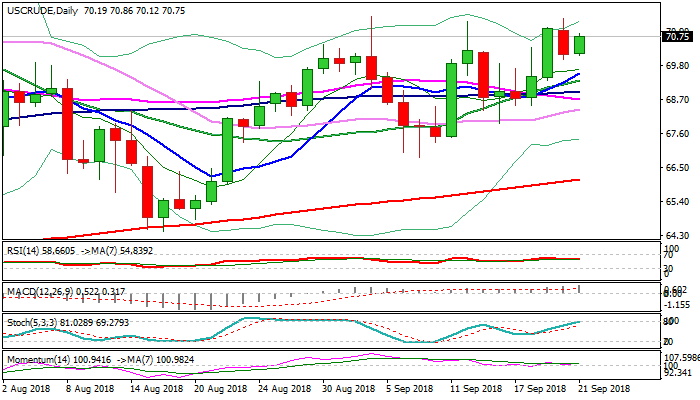Click the 66.50 price axis label
Viewport: 700px width, 400px height.
click(x=675, y=168)
